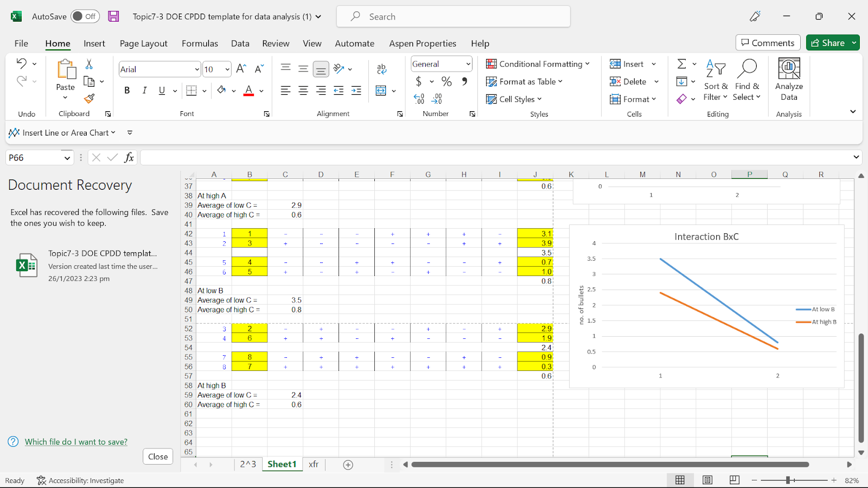This screenshot has height=488, width=868.
Task: Click the Comments button
Action: click(x=768, y=43)
